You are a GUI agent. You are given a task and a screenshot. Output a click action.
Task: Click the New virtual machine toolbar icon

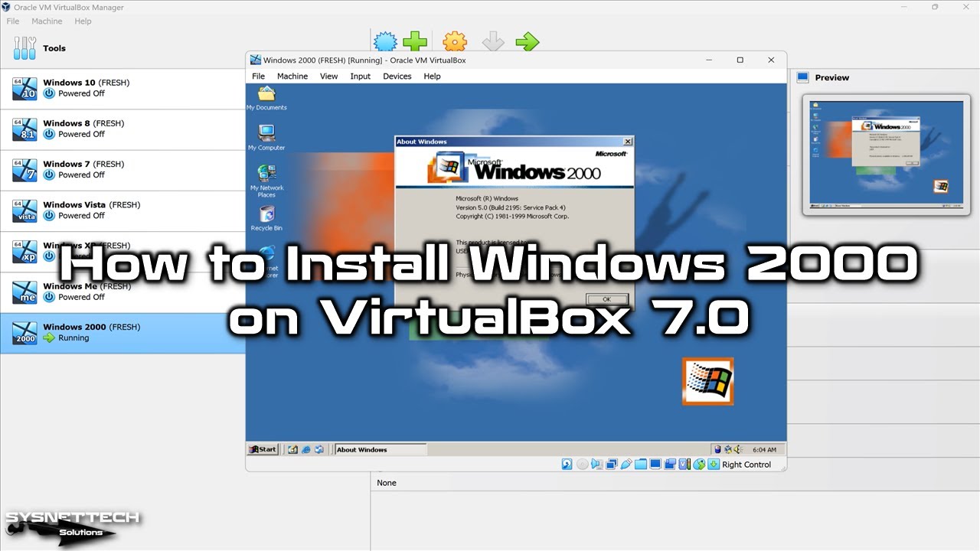(x=385, y=41)
